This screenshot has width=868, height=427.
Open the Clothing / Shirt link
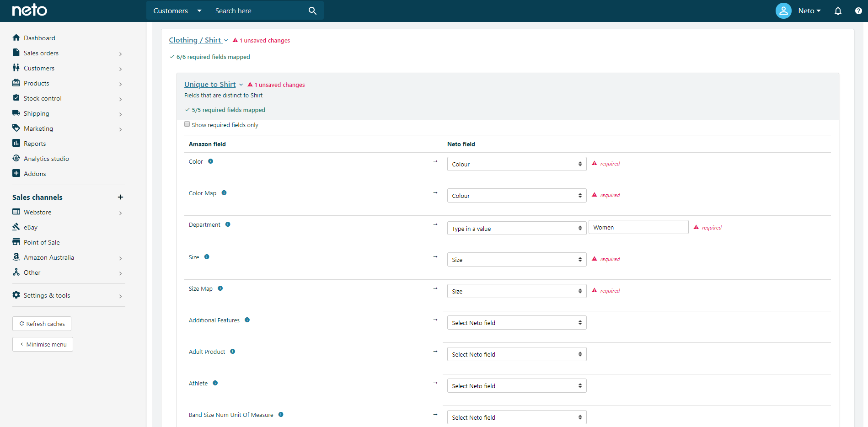195,40
